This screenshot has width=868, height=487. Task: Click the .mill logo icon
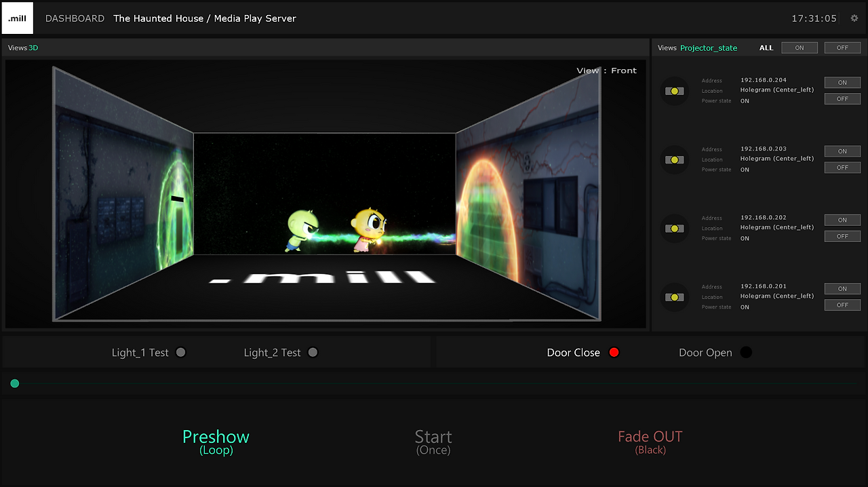point(18,18)
